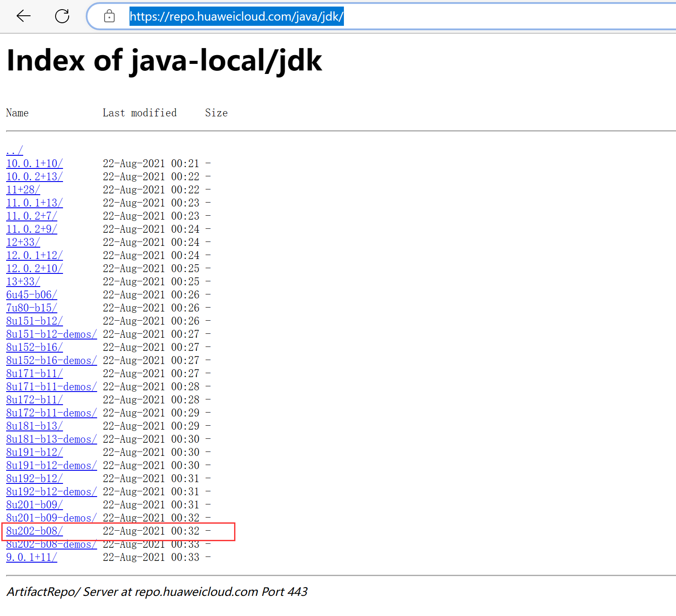Viewport: 676px width, 616px height.
Task: Open the 8u192-b12/ folder
Action: [35, 478]
